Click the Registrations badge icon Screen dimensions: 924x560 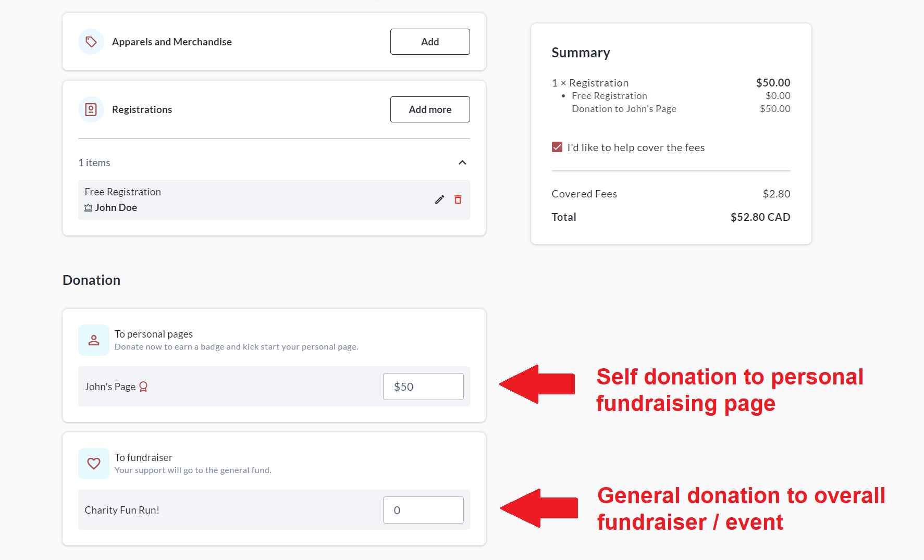[x=91, y=109]
